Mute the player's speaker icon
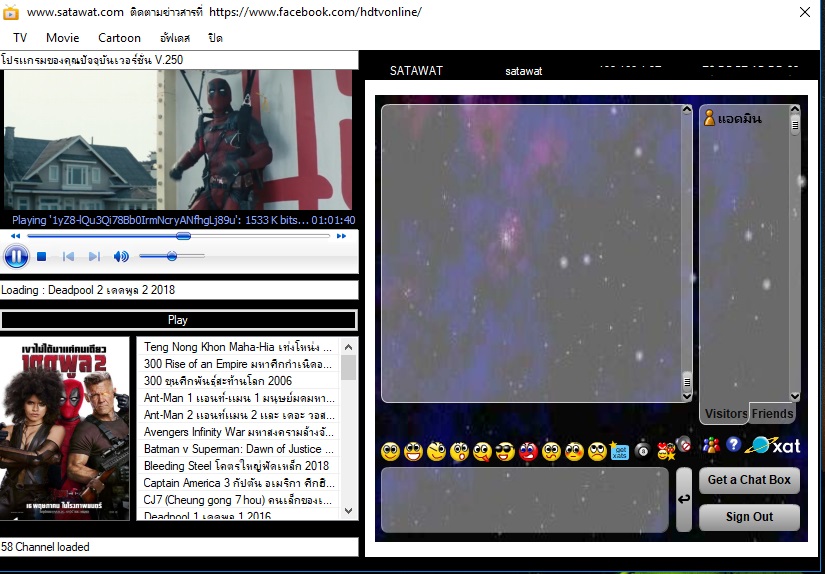This screenshot has height=574, width=825. 121,257
